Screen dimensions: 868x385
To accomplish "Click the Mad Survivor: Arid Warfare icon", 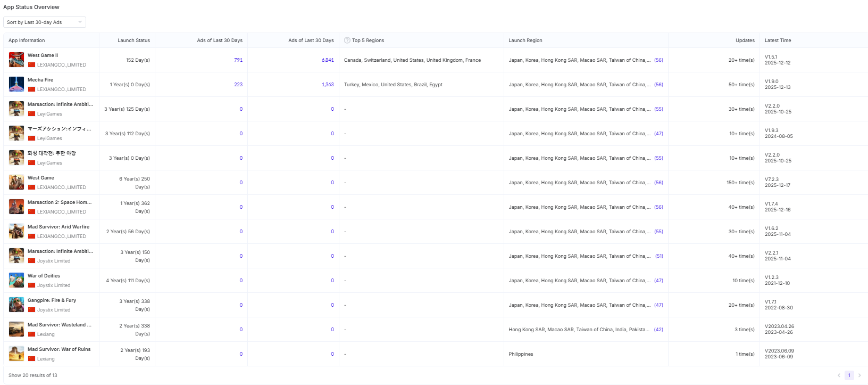I will (x=16, y=231).
